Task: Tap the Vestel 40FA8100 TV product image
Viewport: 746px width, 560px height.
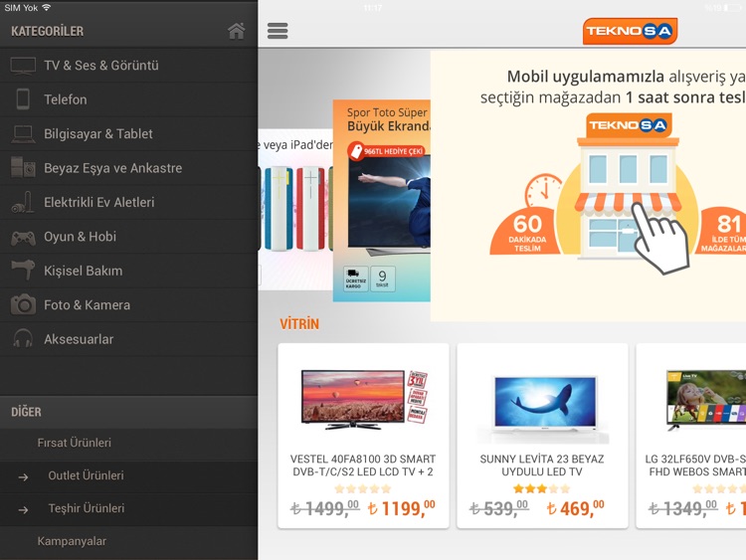Action: point(363,399)
